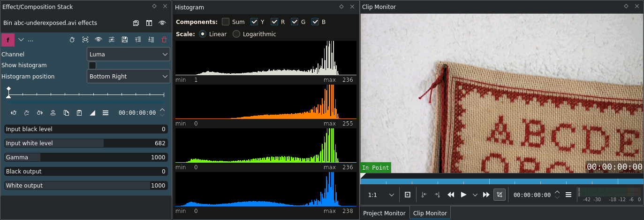Move the effect up in the stack
Viewport: 644px width, 220px height.
(x=138, y=40)
